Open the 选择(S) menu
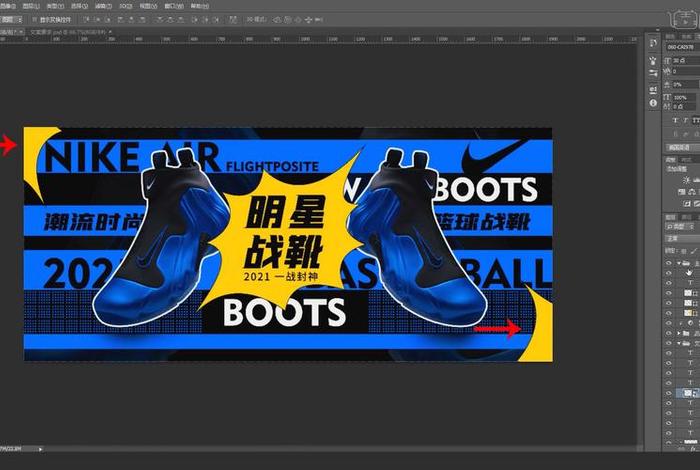Image resolution: width=700 pixels, height=470 pixels. point(79,6)
